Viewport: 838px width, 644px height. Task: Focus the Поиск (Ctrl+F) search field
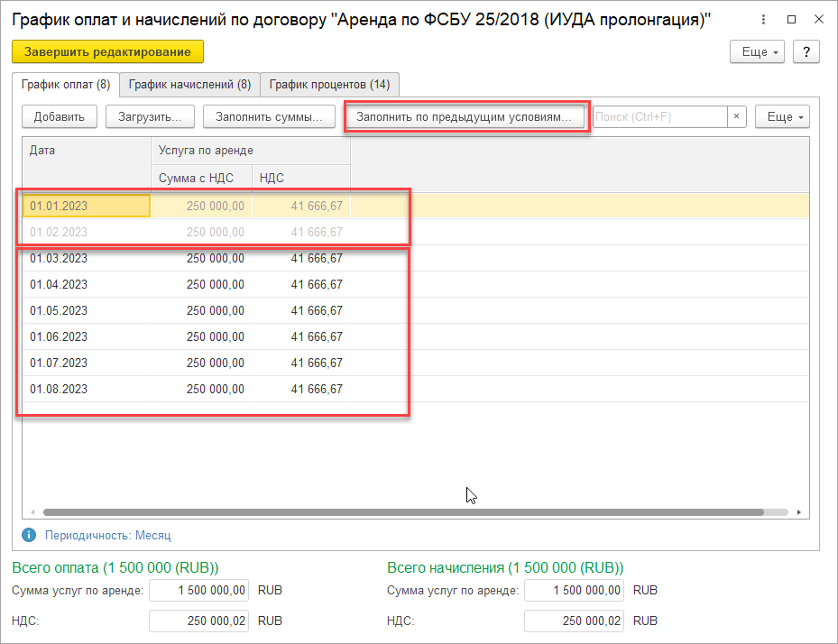coord(658,116)
